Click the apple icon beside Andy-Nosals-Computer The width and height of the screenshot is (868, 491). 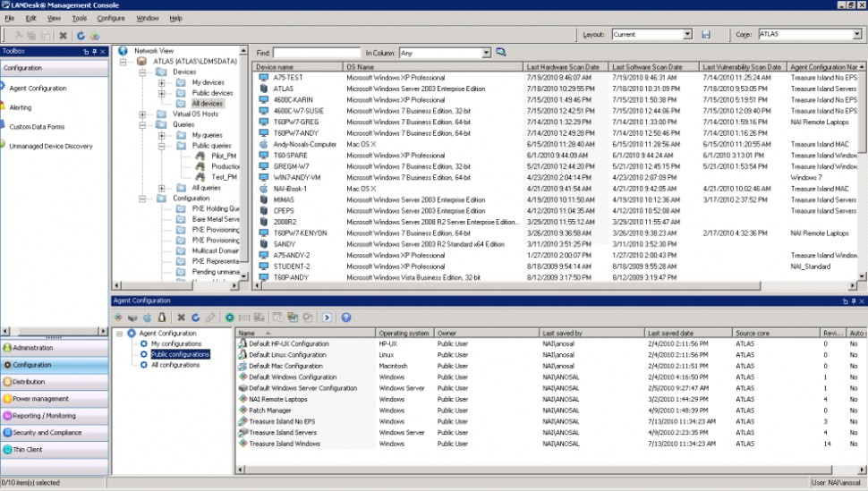coord(263,144)
